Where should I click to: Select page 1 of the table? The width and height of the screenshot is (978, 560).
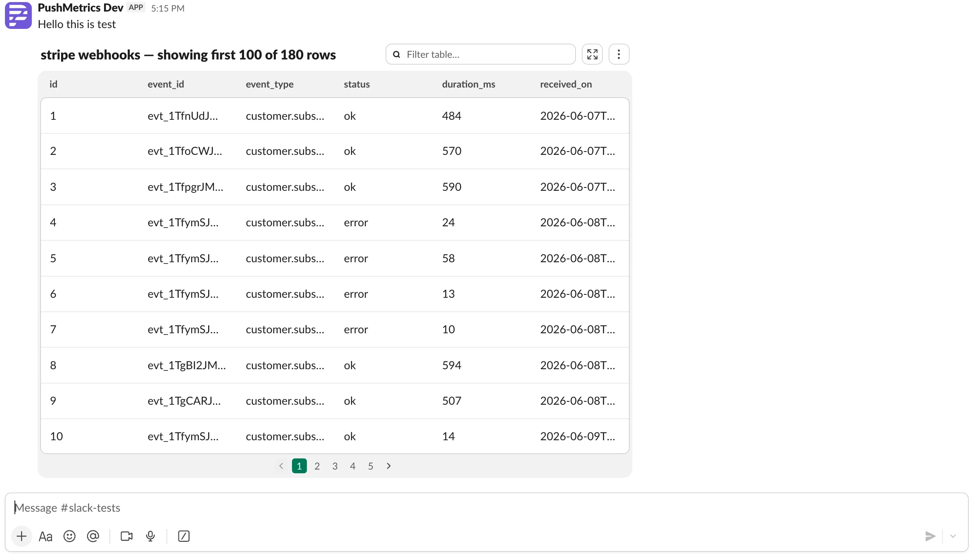299,466
